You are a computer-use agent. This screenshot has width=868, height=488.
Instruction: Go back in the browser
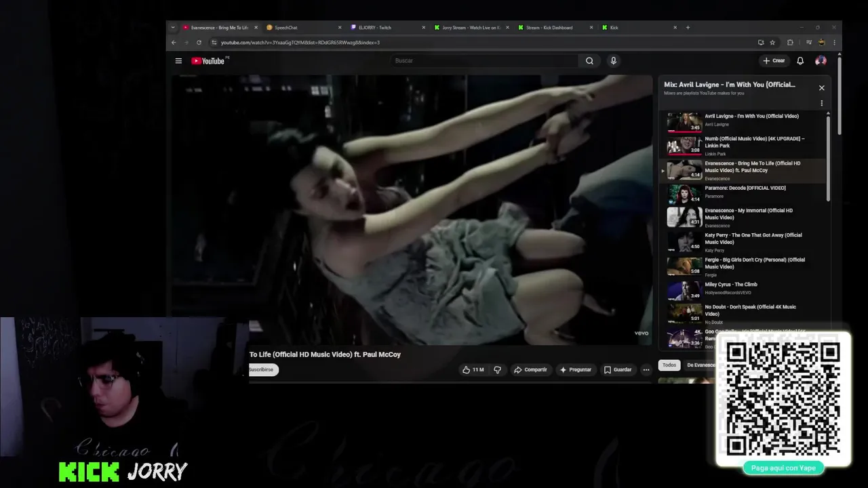(174, 43)
